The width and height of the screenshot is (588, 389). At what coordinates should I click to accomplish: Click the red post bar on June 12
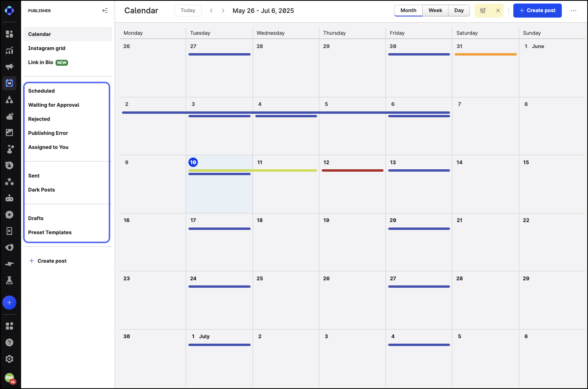click(352, 170)
